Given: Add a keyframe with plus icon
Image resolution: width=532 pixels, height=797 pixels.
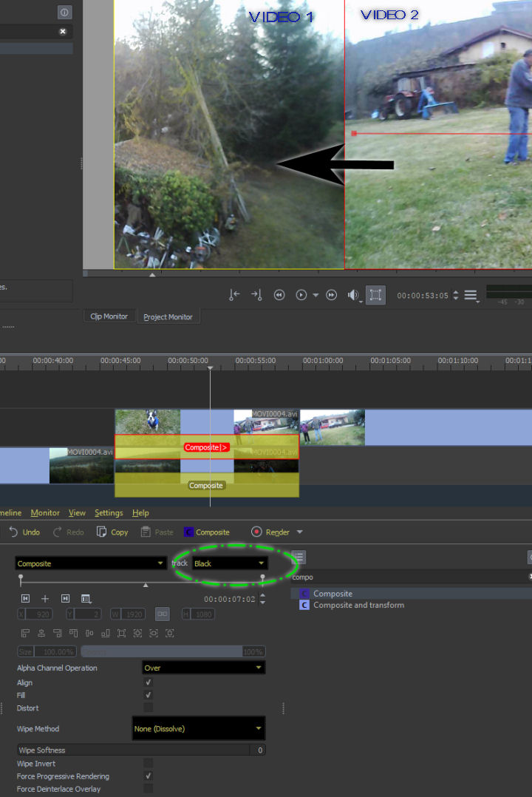Looking at the screenshot, I should click(x=45, y=599).
